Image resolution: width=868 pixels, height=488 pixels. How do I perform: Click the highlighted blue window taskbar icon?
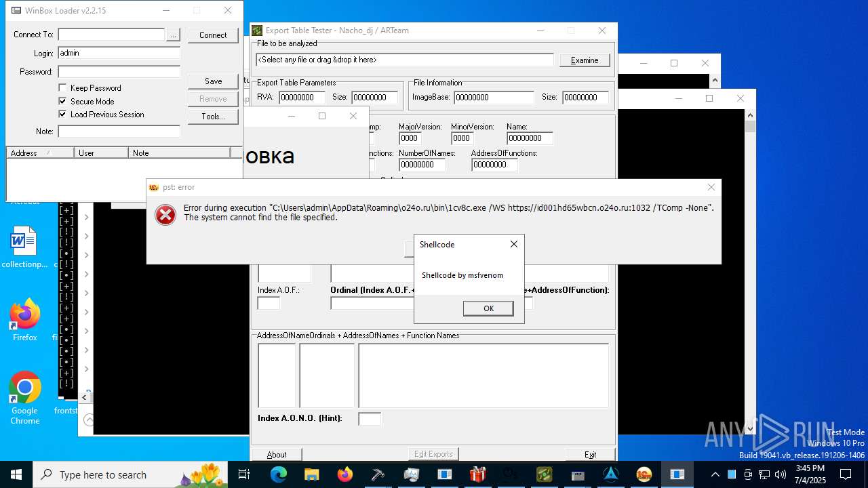point(677,474)
